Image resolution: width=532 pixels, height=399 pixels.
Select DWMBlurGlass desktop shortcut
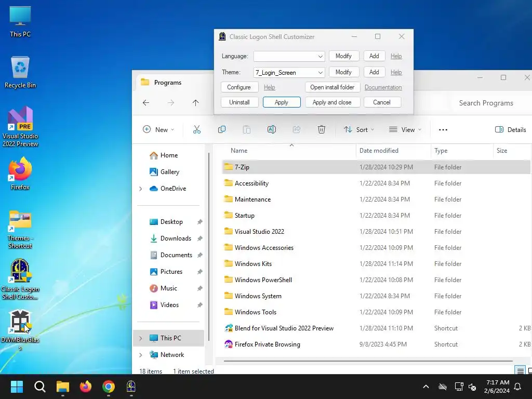click(x=20, y=330)
